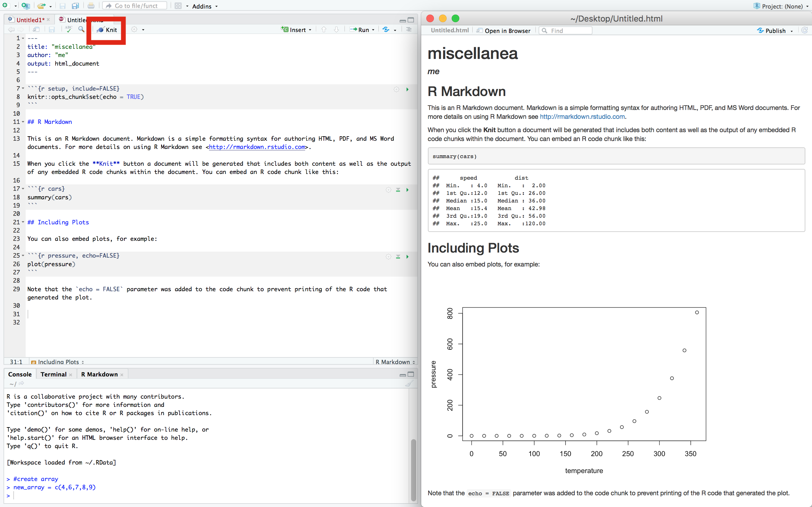Run the cars chunk with green arrow
This screenshot has width=812, height=507.
coord(407,190)
